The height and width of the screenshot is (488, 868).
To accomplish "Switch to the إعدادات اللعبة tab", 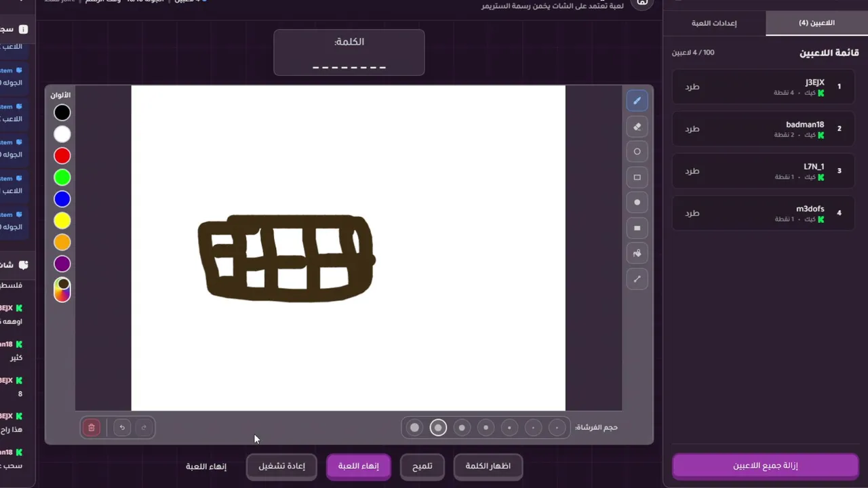I will pos(714,23).
